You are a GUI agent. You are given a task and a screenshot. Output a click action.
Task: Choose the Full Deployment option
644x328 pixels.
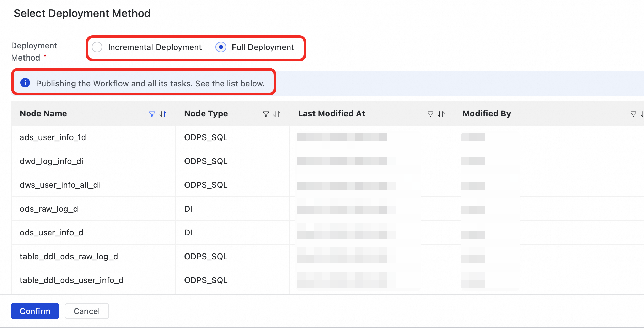coord(221,47)
